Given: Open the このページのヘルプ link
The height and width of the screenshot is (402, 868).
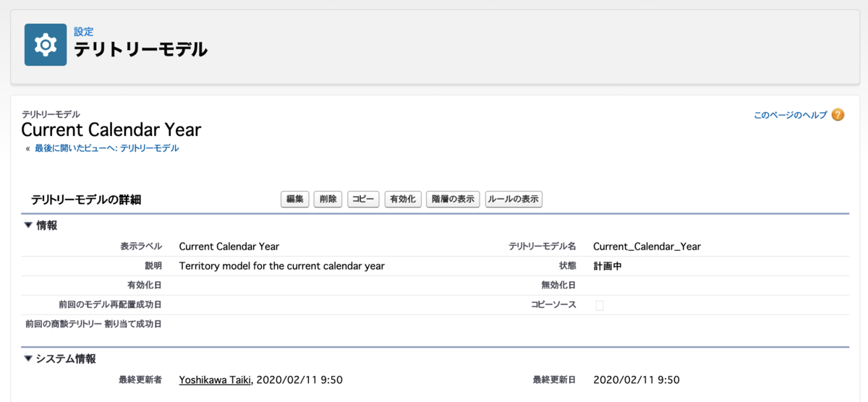Looking at the screenshot, I should pos(790,115).
